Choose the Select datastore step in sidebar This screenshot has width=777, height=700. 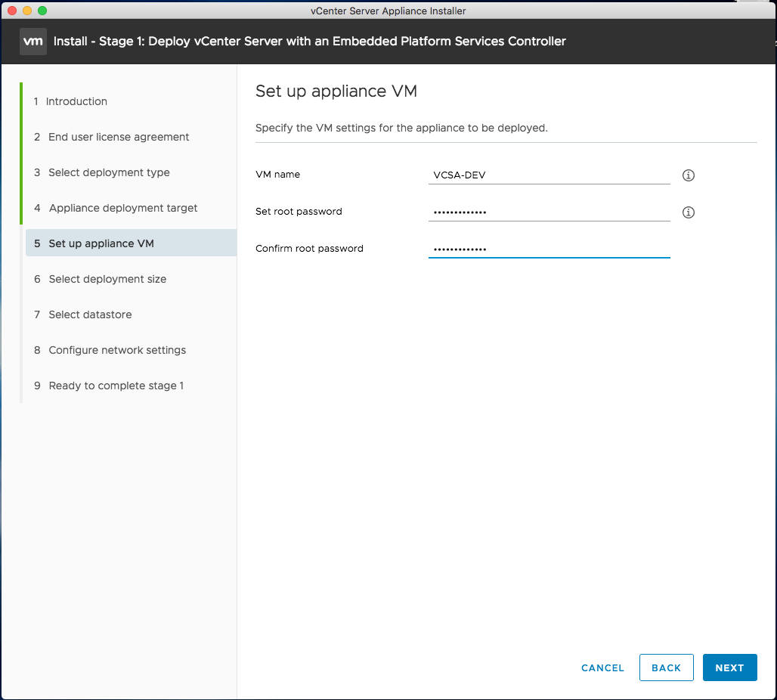90,314
